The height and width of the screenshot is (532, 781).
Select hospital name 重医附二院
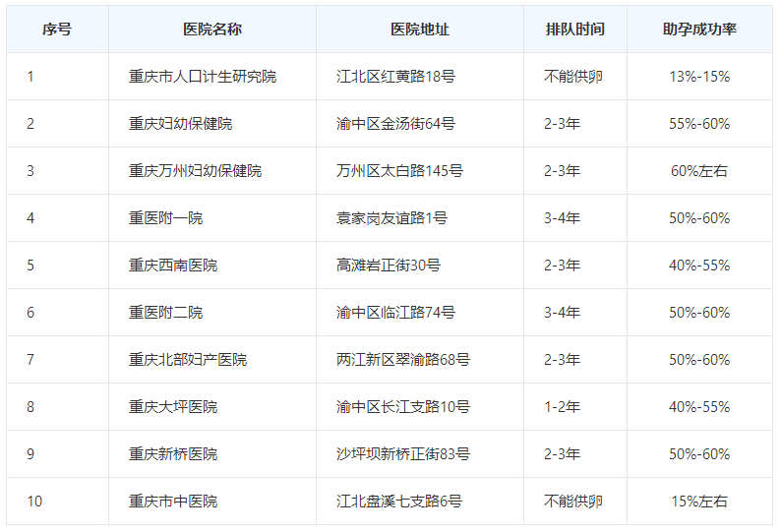pos(165,313)
